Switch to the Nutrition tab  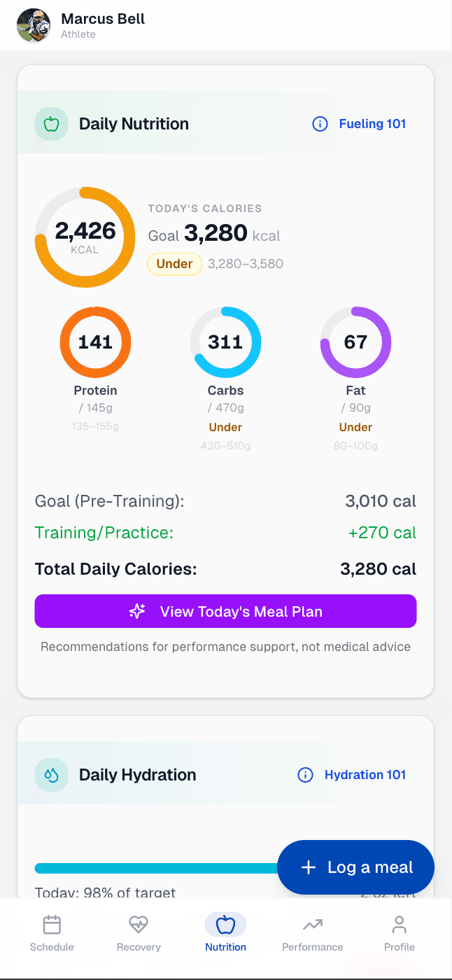[x=225, y=932]
